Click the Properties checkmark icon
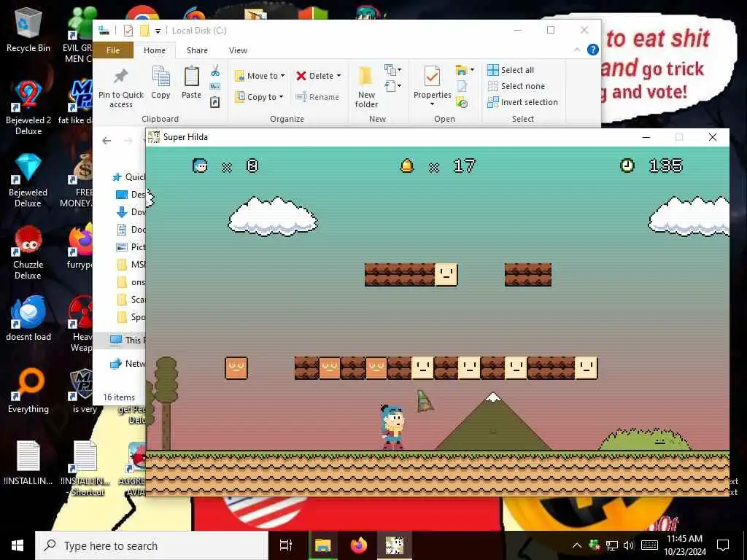Viewport: 747px width, 560px height. (432, 77)
